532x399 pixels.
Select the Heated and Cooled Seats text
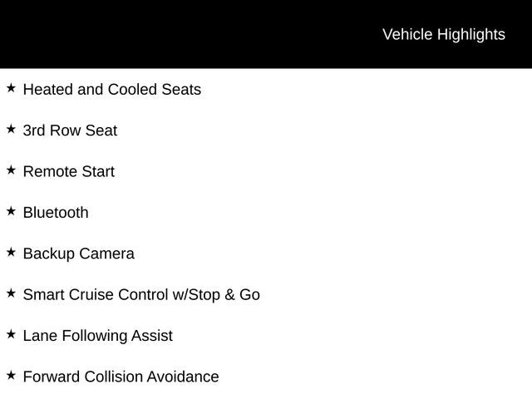click(112, 90)
